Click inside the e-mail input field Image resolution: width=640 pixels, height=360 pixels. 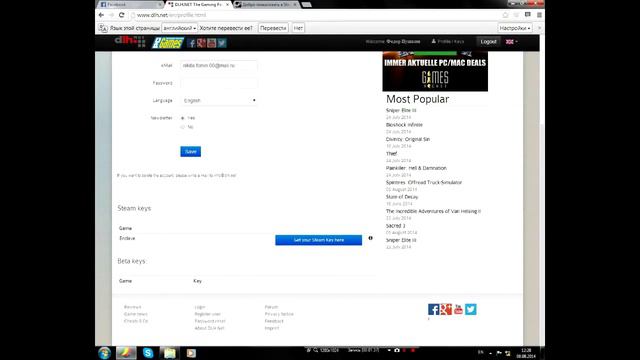click(x=219, y=65)
